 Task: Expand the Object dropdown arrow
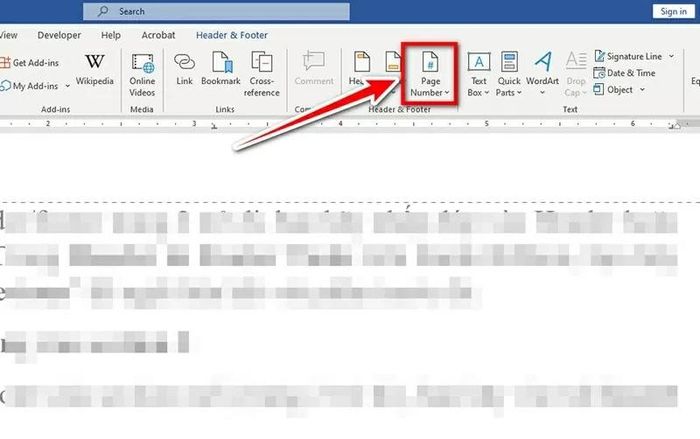pyautogui.click(x=642, y=90)
